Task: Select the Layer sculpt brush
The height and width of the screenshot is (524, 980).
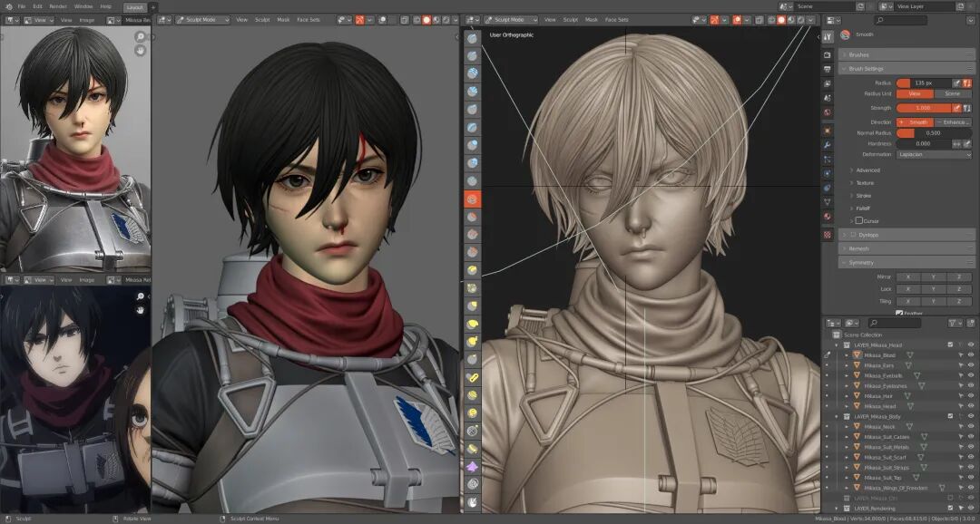Action: [x=473, y=128]
